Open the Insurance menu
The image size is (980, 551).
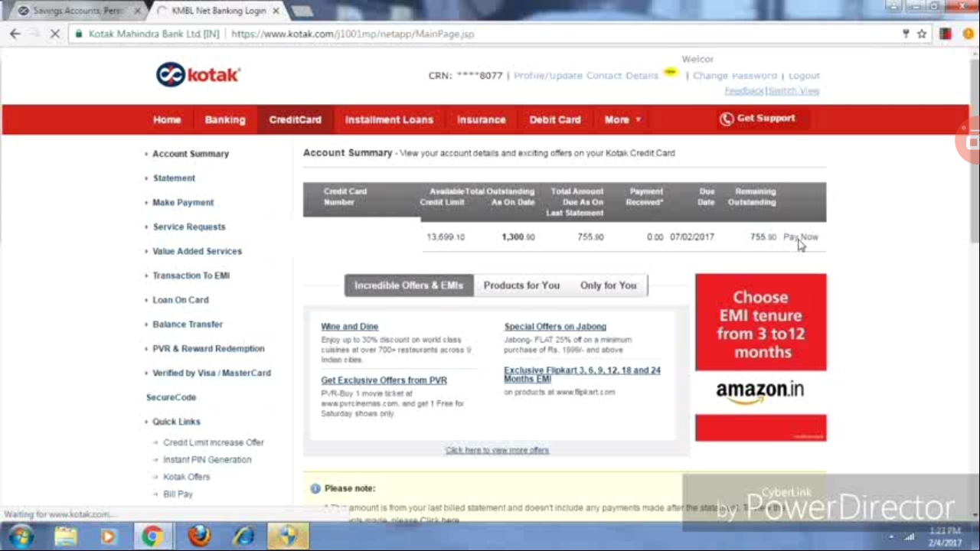coord(482,119)
